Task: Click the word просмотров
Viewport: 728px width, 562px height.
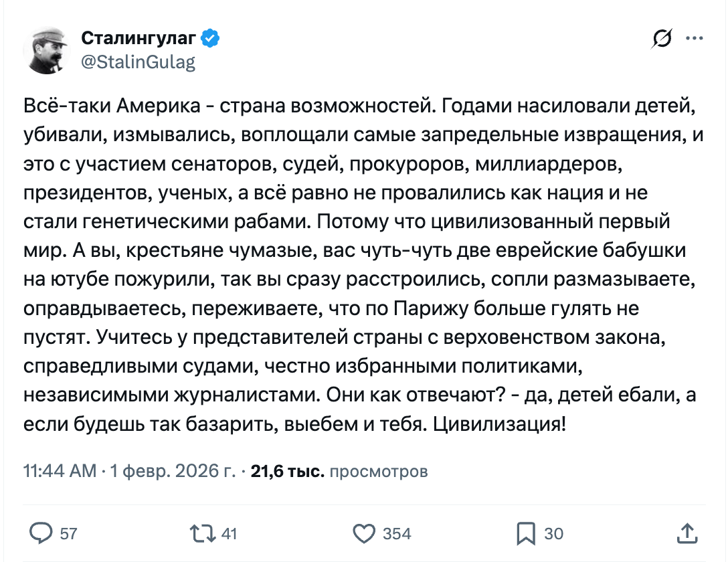Action: coord(379,472)
